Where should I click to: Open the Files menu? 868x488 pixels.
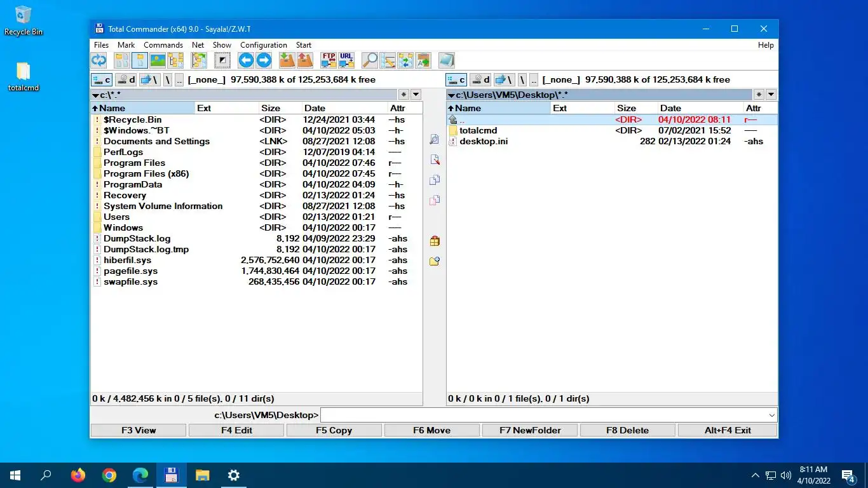pyautogui.click(x=102, y=45)
